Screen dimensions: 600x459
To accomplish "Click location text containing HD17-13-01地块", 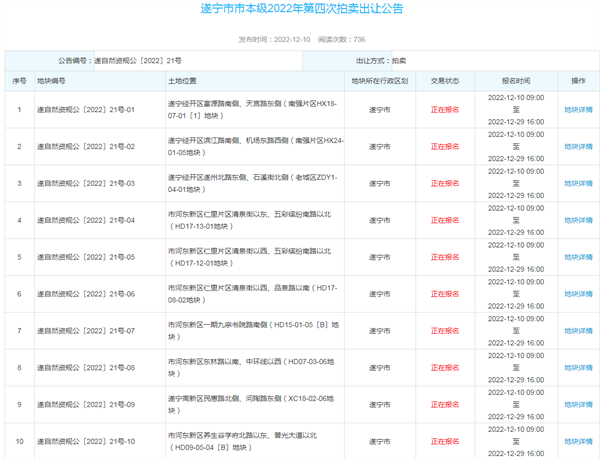I will 249,220.
